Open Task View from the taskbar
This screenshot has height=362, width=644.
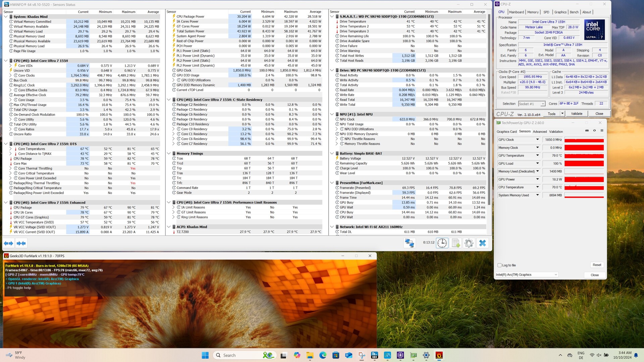click(283, 355)
